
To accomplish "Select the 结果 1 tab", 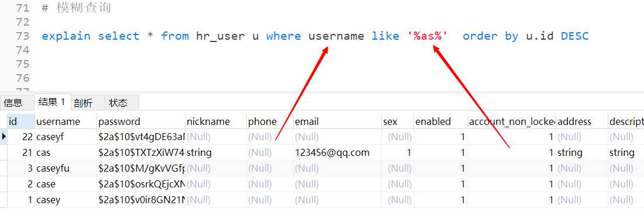I will [x=52, y=102].
